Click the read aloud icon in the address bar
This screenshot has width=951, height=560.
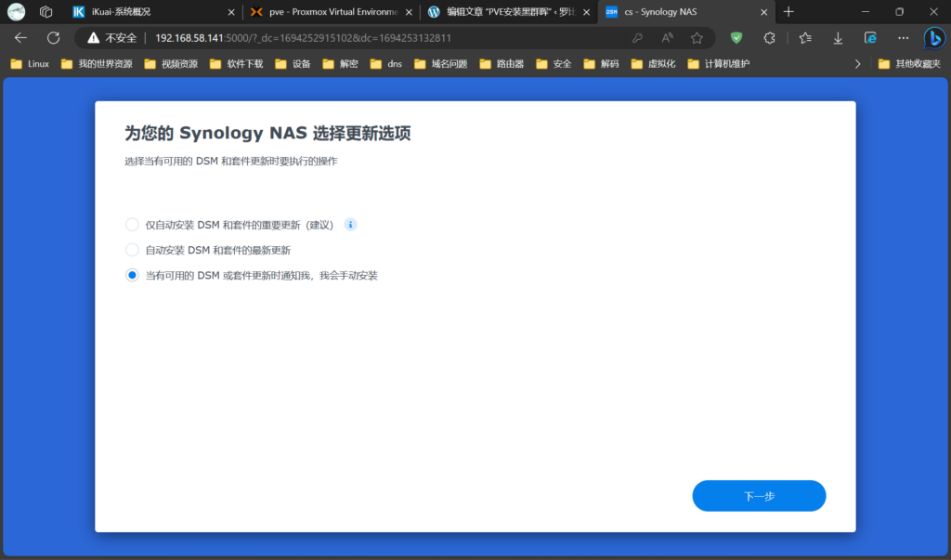pyautogui.click(x=667, y=38)
